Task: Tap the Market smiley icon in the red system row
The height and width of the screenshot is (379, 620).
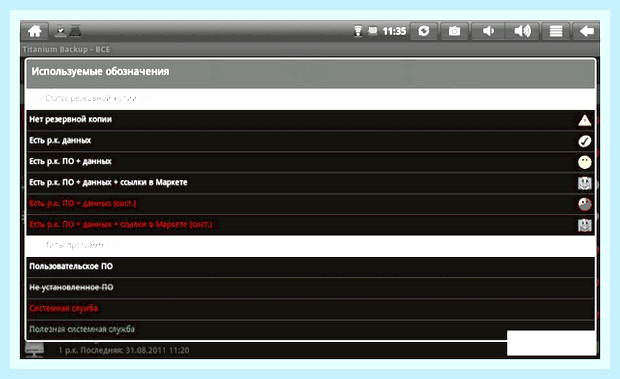Action: 584,225
